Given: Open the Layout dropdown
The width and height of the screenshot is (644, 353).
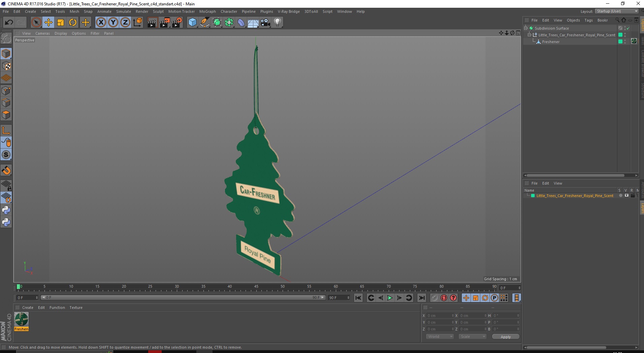Looking at the screenshot, I should [x=617, y=11].
